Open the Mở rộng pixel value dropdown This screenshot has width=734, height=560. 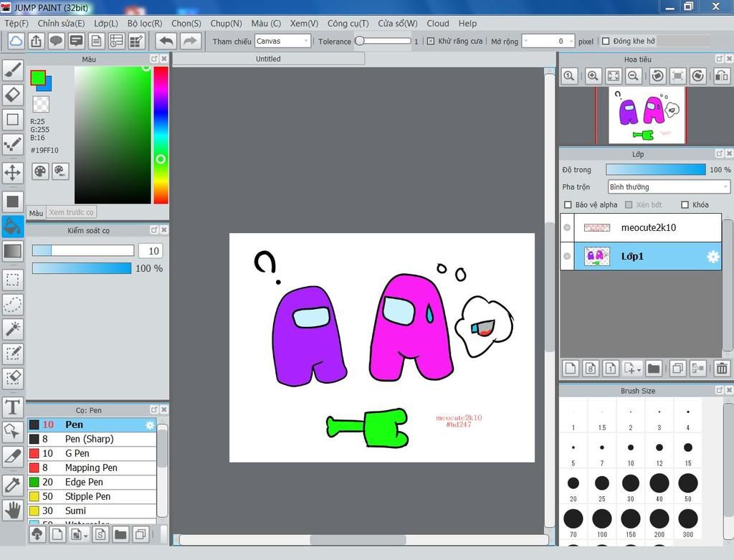tap(548, 41)
